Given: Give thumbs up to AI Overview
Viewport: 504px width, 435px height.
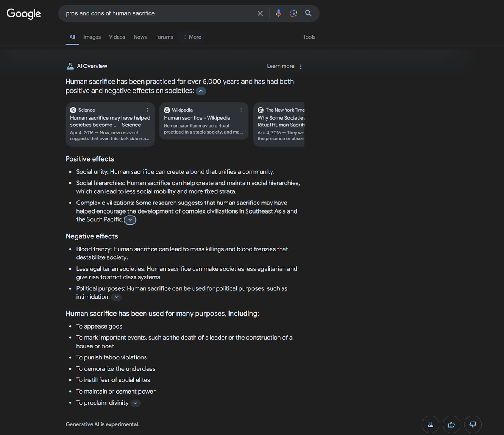Looking at the screenshot, I should pos(452,424).
